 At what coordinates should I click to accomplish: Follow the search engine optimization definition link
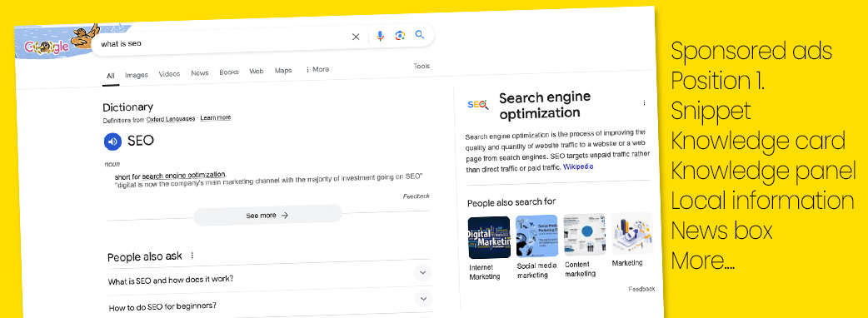[184, 175]
